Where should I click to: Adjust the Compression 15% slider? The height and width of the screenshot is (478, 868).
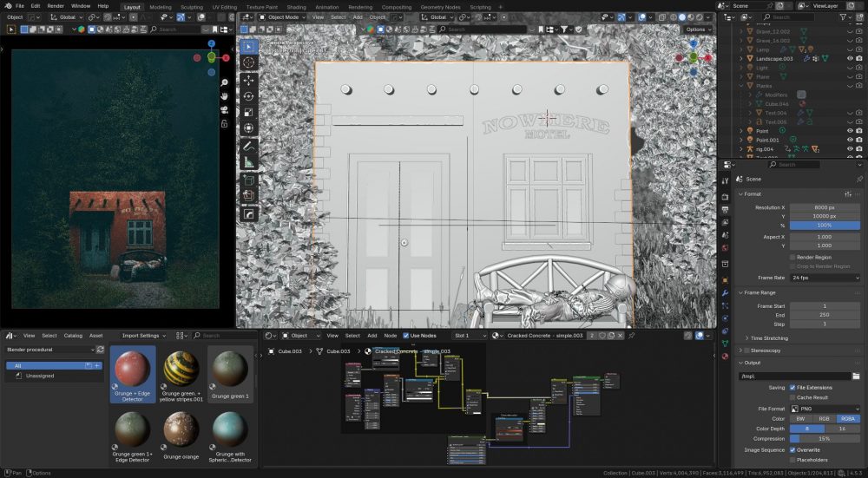click(825, 439)
